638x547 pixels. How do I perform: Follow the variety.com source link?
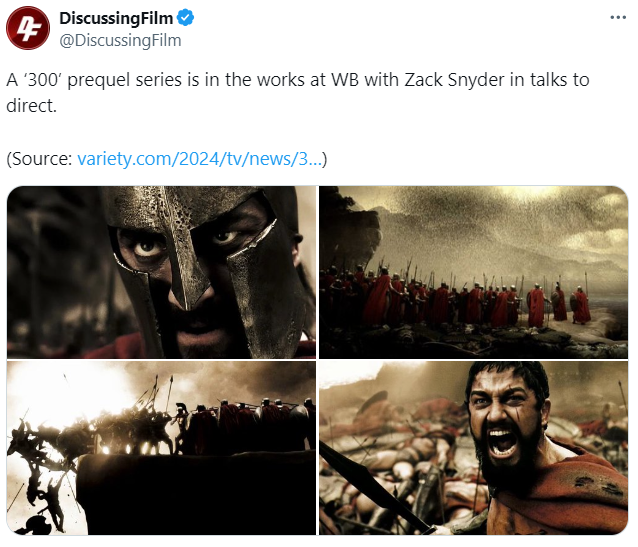click(x=199, y=159)
